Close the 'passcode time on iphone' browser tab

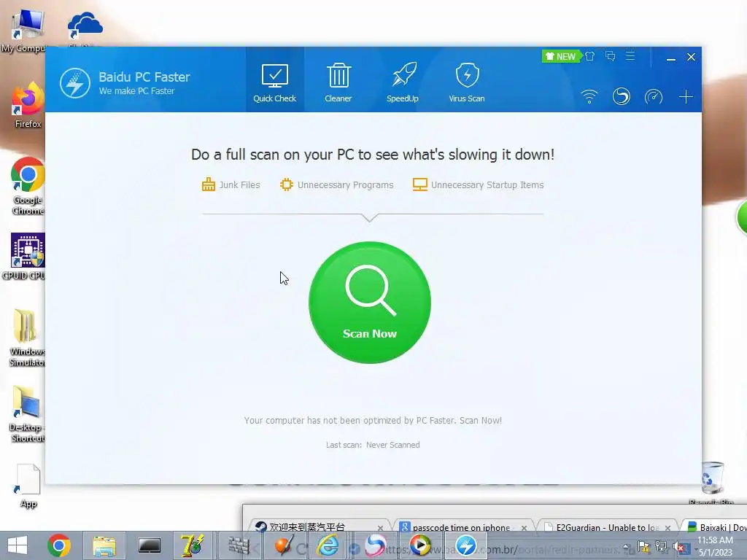point(524,528)
